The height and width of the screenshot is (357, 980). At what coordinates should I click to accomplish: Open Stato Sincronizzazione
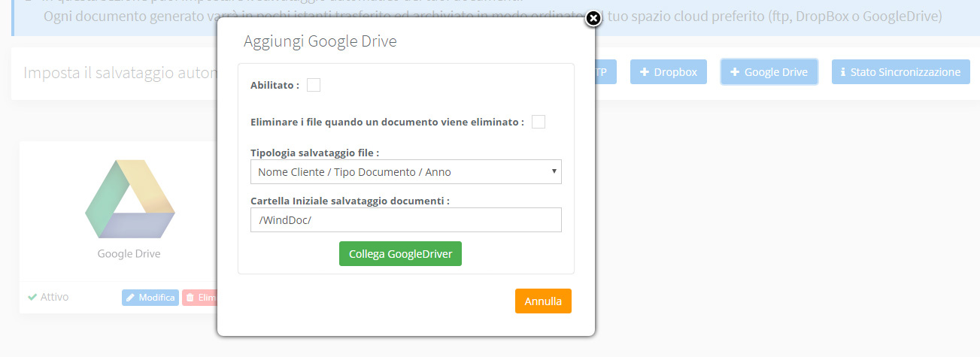[x=900, y=72]
